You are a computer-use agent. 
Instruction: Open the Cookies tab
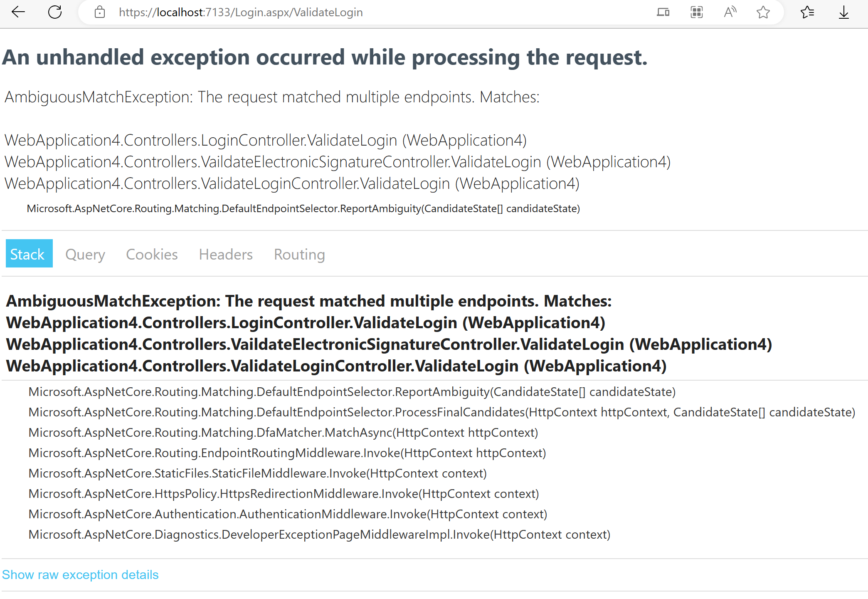[x=151, y=254]
